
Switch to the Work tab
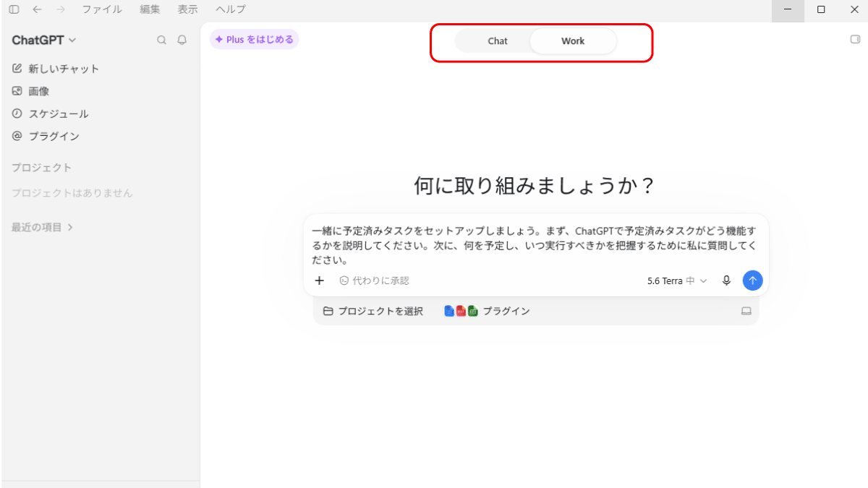click(573, 41)
